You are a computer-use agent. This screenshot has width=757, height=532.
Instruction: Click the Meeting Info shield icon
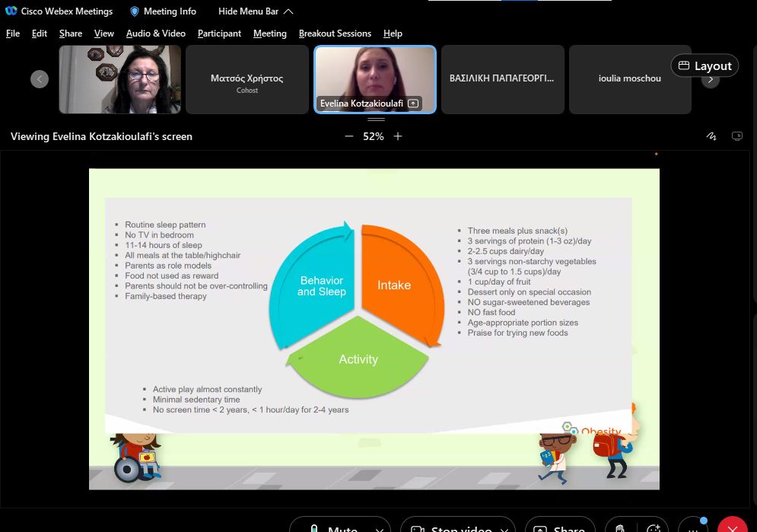135,11
